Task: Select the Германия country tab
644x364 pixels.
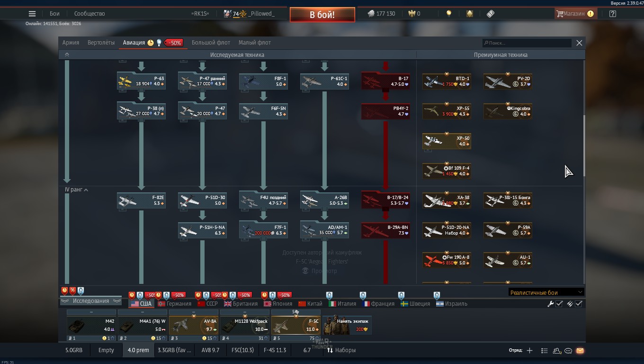Action: (x=175, y=304)
